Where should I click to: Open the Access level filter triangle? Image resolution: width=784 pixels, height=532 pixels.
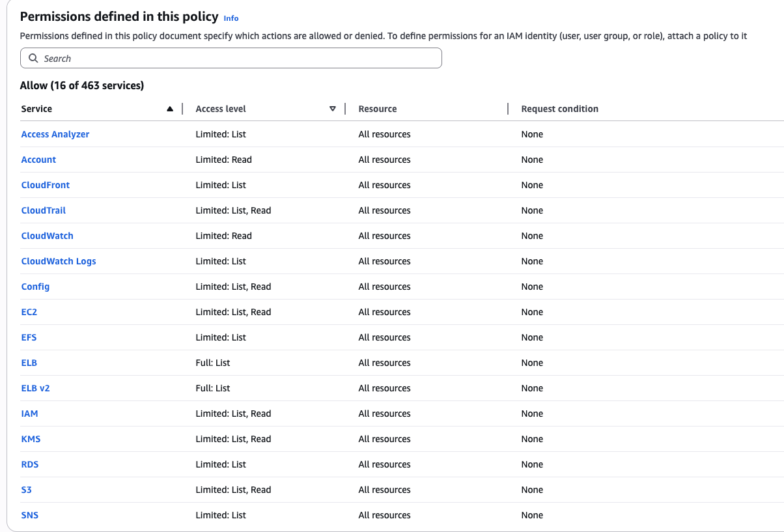coord(333,108)
